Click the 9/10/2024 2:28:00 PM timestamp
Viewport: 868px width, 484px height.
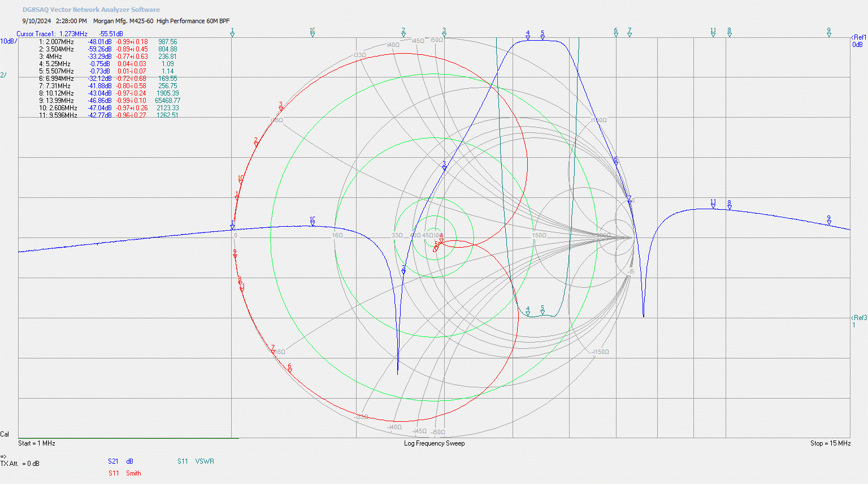pyautogui.click(x=54, y=21)
